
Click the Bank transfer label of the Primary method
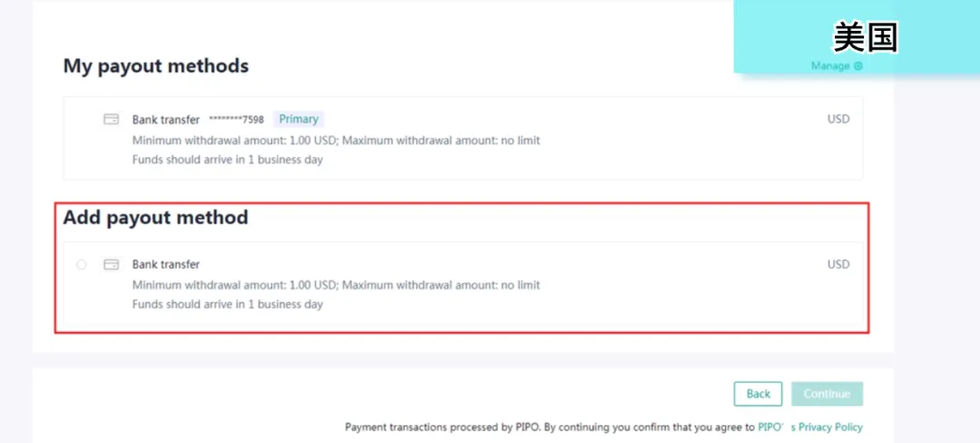click(166, 120)
